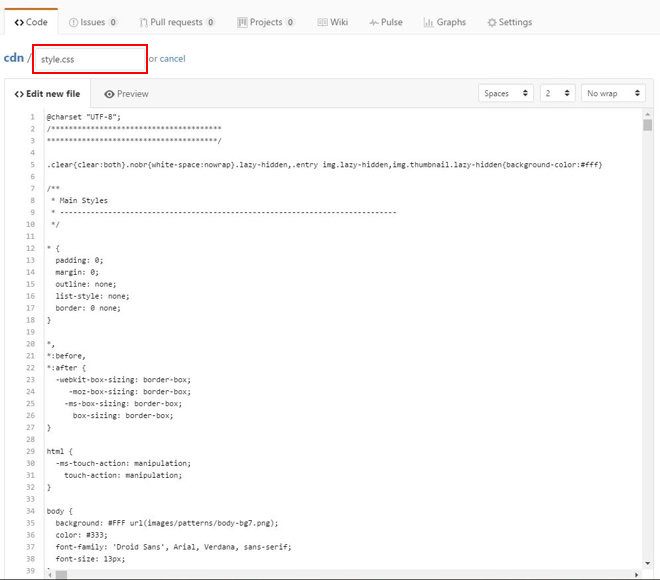Click the '-ms-touch-action: manipulation;' line
The width and height of the screenshot is (660, 580).
click(123, 463)
